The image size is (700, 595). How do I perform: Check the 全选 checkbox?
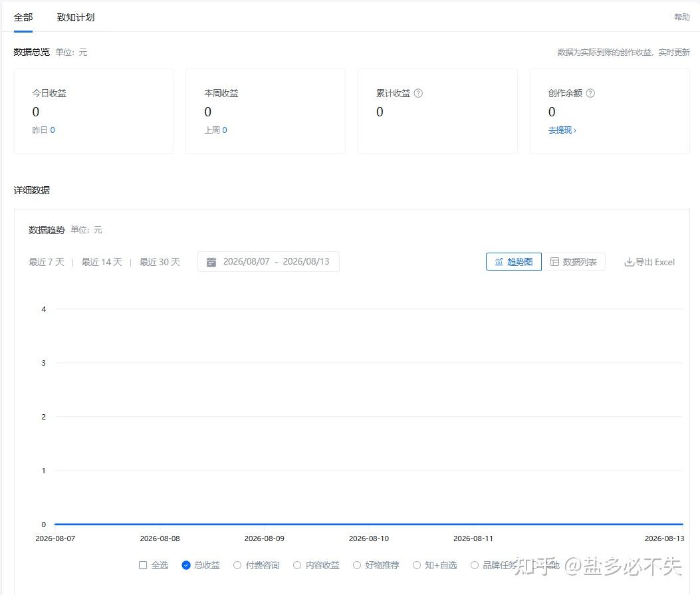coord(143,565)
